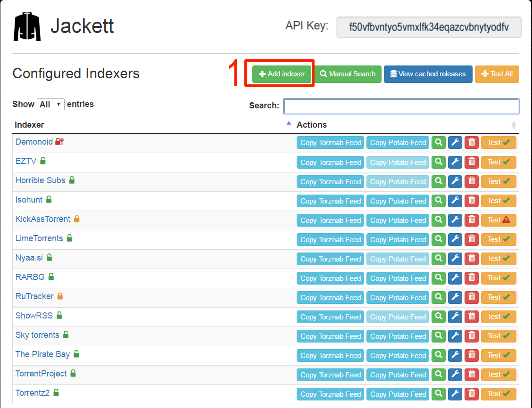Configure Demonoid with the wrench icon
Viewport: 532px width, 408px height.
click(455, 143)
